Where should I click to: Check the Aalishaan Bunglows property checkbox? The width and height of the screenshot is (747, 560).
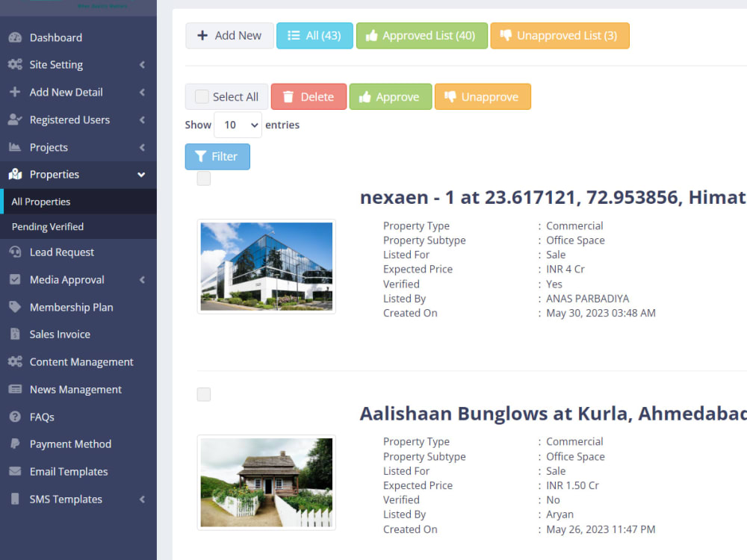204,394
